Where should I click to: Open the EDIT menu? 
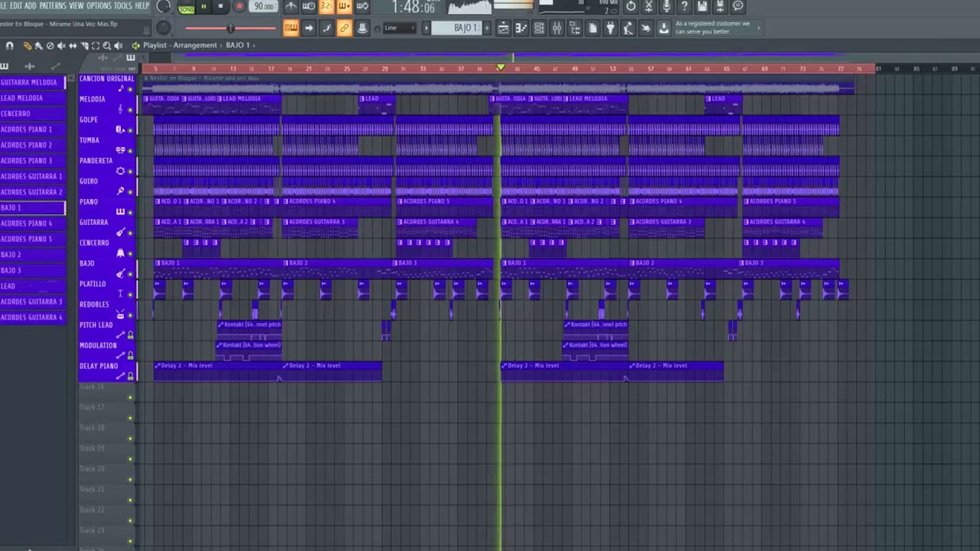[15, 5]
